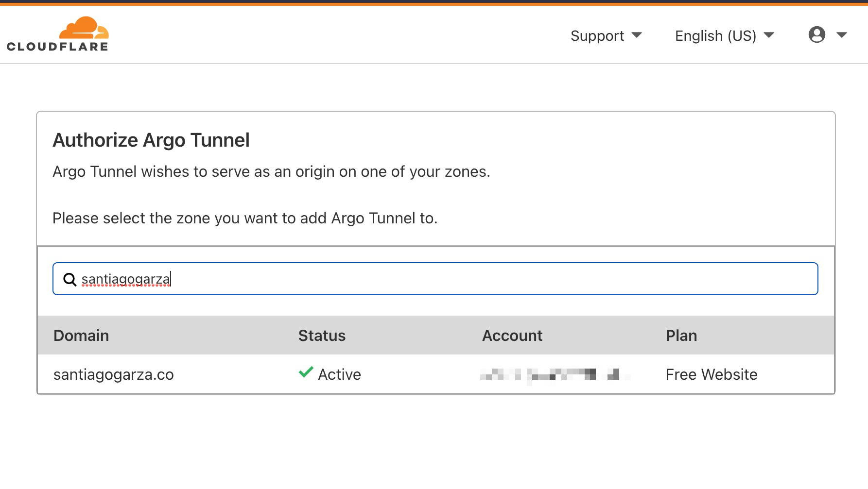This screenshot has width=868, height=489.
Task: Open the Support dropdown menu
Action: [x=606, y=35]
